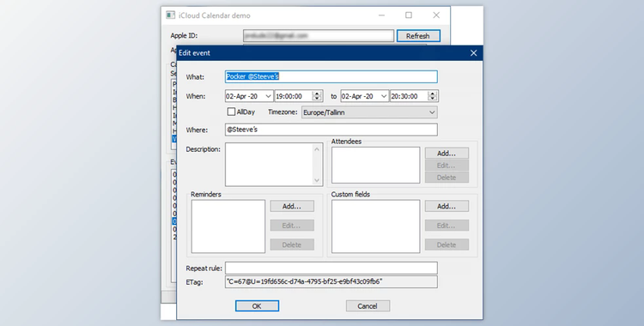Minimize the iCloud Calendar demo window
The width and height of the screenshot is (644, 326).
coord(381,15)
